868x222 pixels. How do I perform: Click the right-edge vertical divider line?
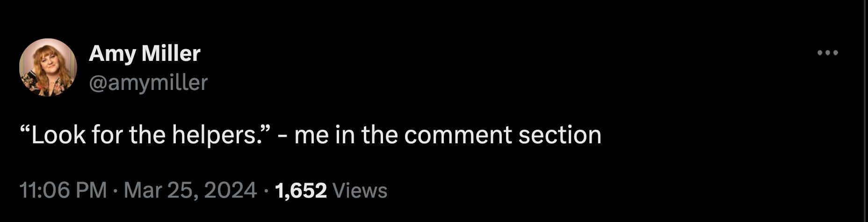(865, 111)
